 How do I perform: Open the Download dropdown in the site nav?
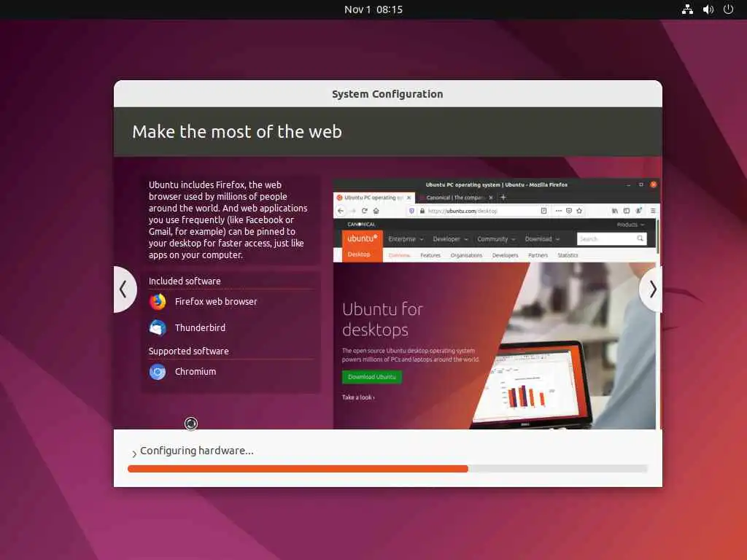pyautogui.click(x=542, y=239)
